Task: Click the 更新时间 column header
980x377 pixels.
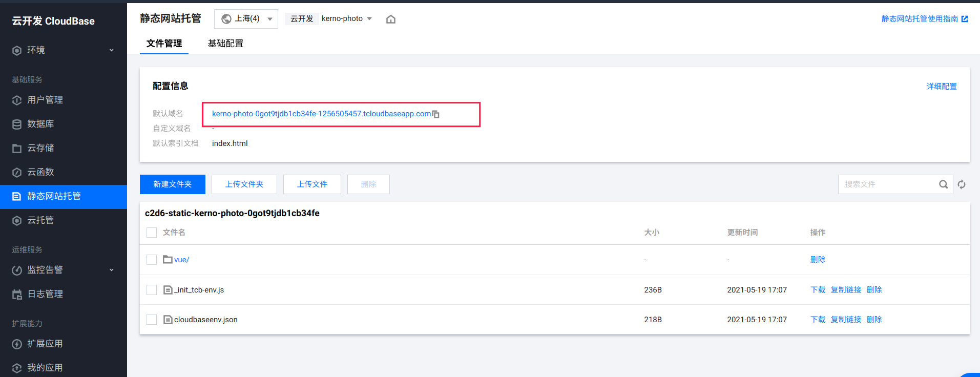Action: coord(742,233)
